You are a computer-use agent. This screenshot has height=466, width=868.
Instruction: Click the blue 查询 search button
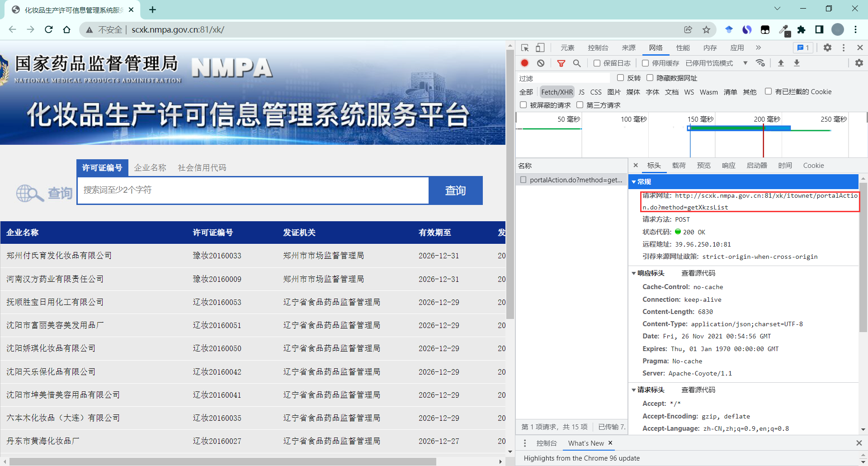(x=455, y=190)
